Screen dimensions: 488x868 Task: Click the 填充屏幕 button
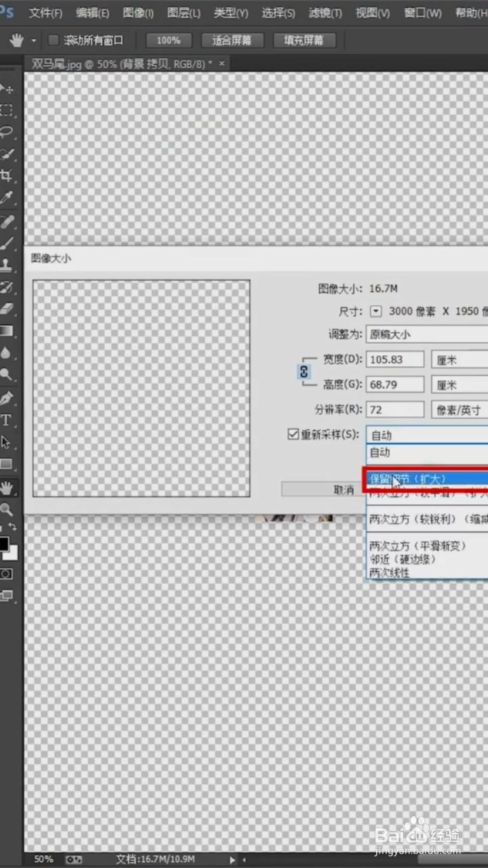[304, 41]
